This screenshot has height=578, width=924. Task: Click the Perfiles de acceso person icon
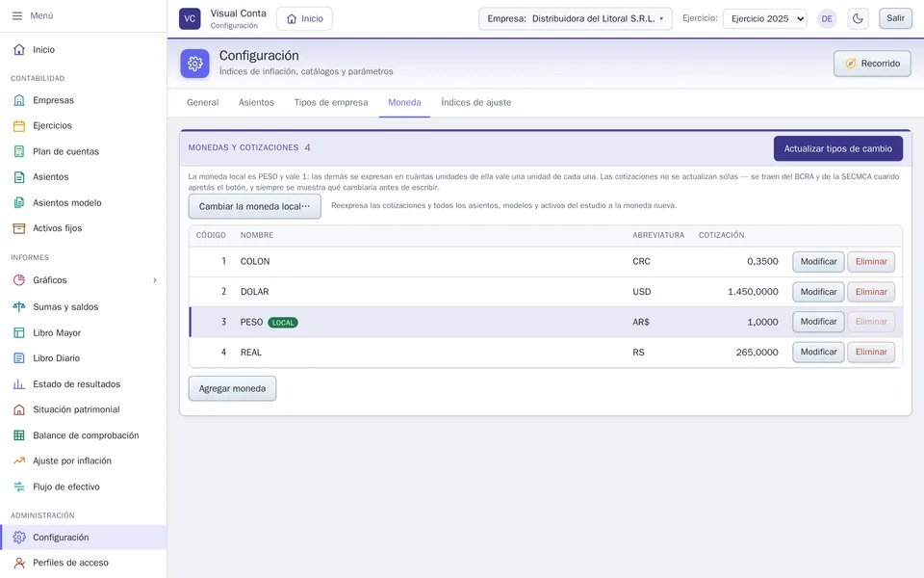tap(19, 563)
